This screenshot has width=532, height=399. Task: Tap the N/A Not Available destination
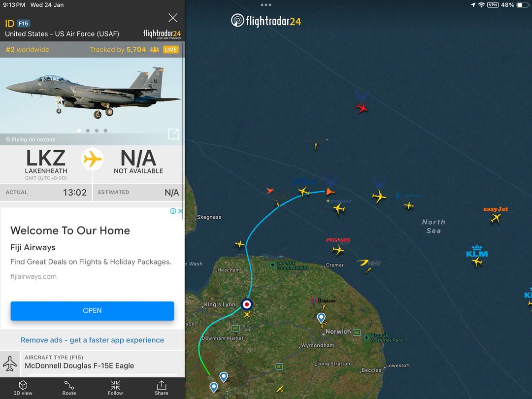138,162
